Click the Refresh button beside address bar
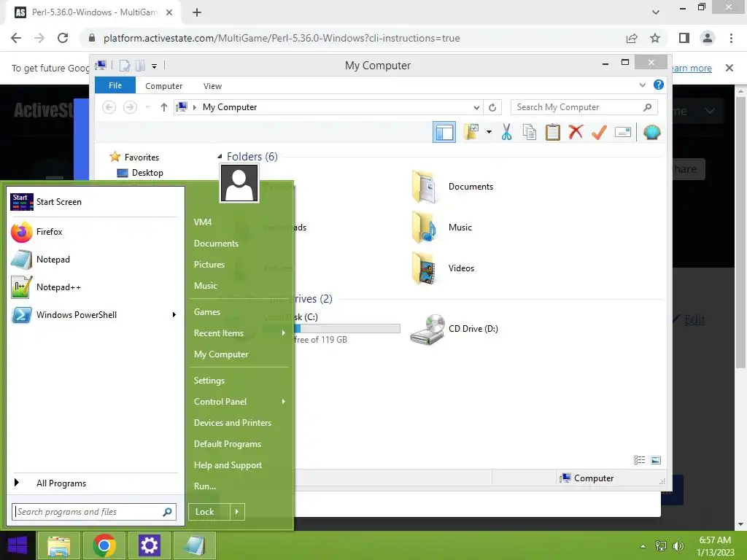This screenshot has height=560, width=747. (x=492, y=107)
